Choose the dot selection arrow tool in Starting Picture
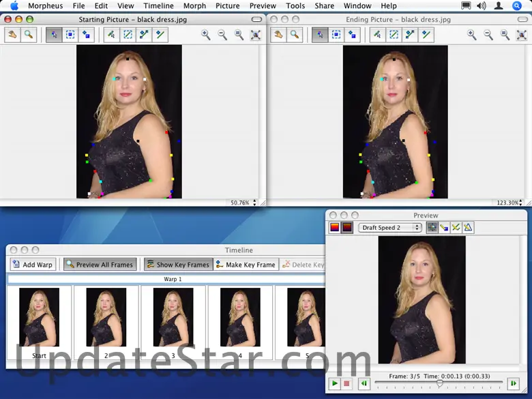Viewport: 532px width, 399px height. point(54,35)
